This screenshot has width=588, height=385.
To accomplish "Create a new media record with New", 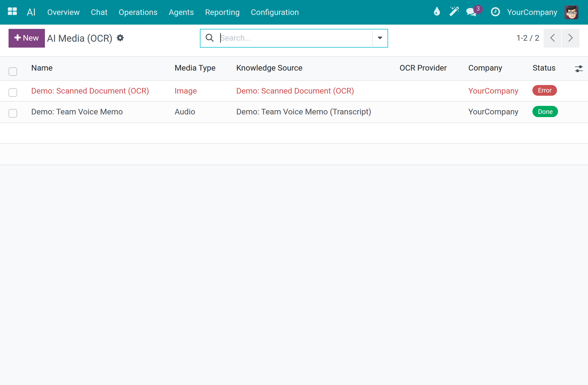I will pyautogui.click(x=27, y=38).
